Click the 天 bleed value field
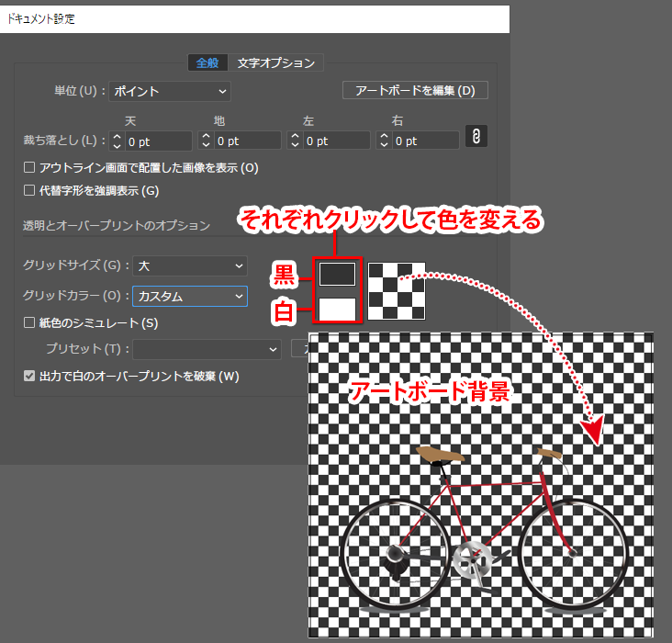This screenshot has width=672, height=643. 158,141
